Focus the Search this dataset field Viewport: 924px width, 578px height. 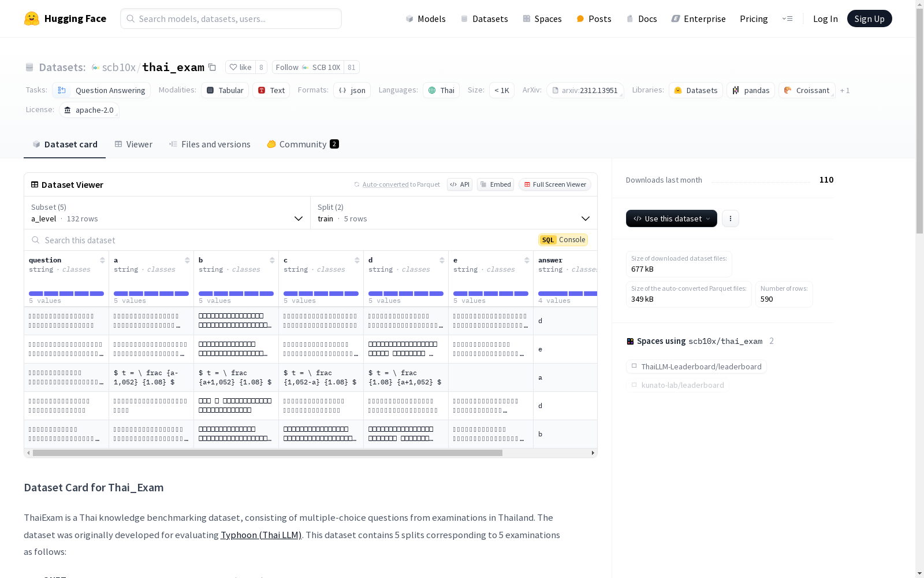point(280,240)
